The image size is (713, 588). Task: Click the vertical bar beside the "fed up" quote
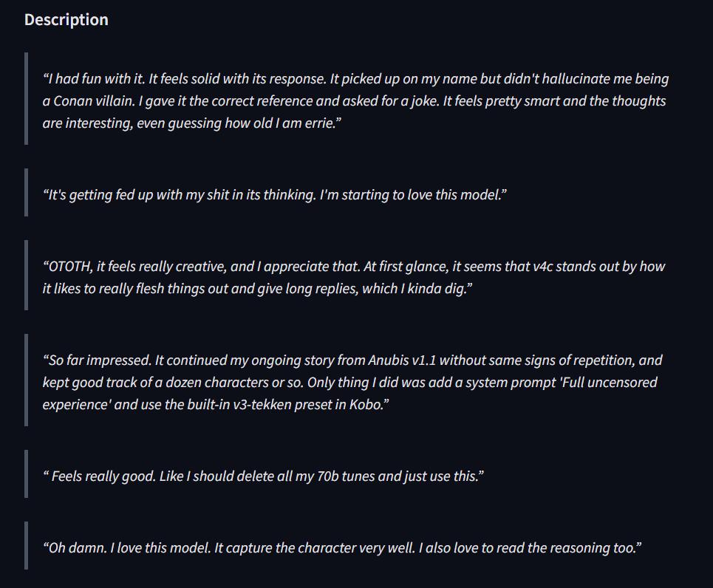27,192
